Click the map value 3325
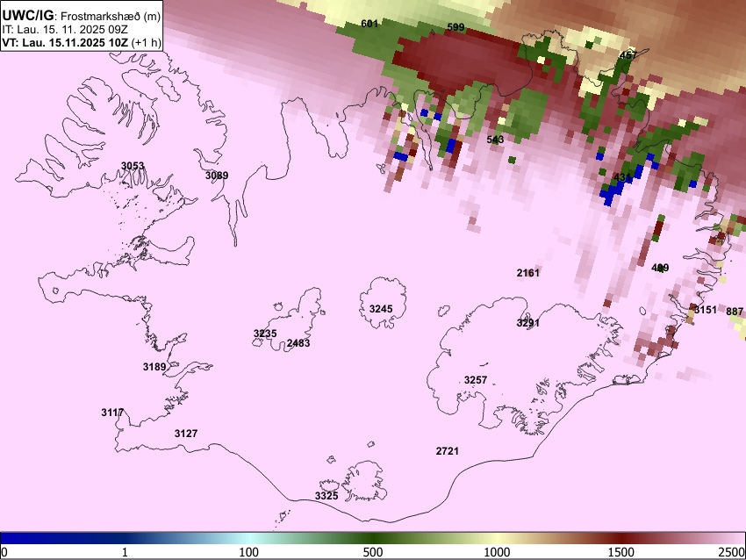746x560 pixels. pos(326,496)
